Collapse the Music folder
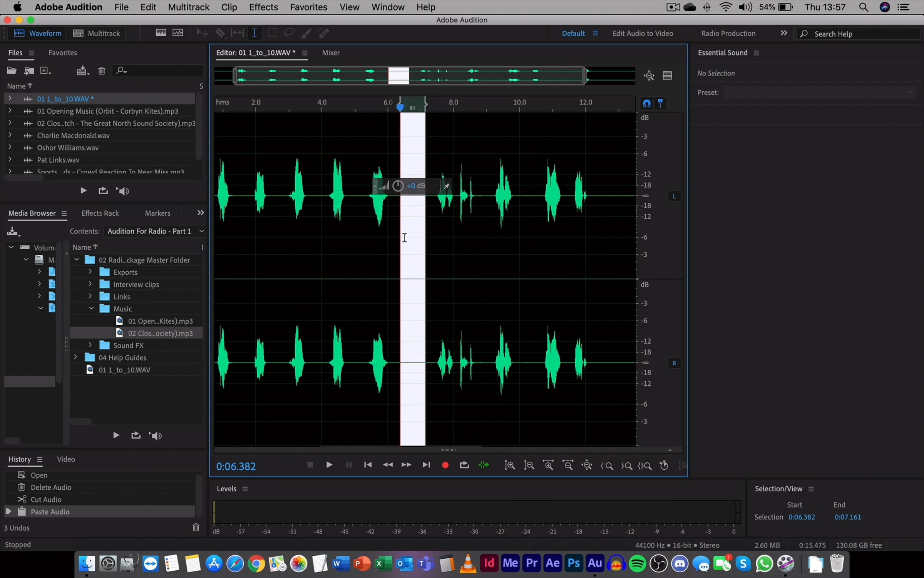This screenshot has width=924, height=578. click(x=91, y=309)
